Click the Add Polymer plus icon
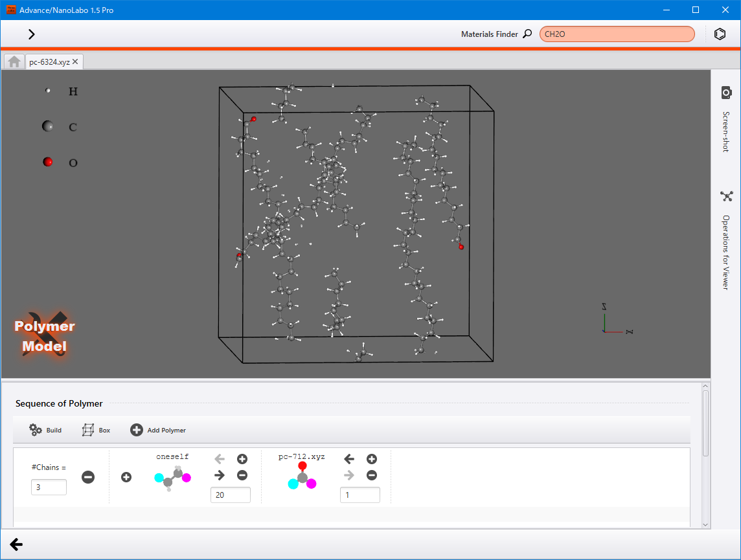 point(136,430)
